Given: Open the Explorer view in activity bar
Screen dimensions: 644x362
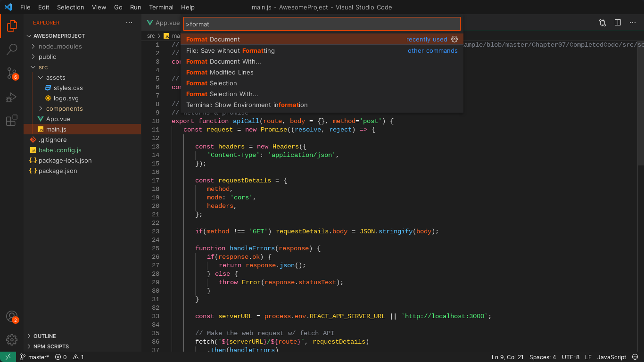Looking at the screenshot, I should 12,25.
